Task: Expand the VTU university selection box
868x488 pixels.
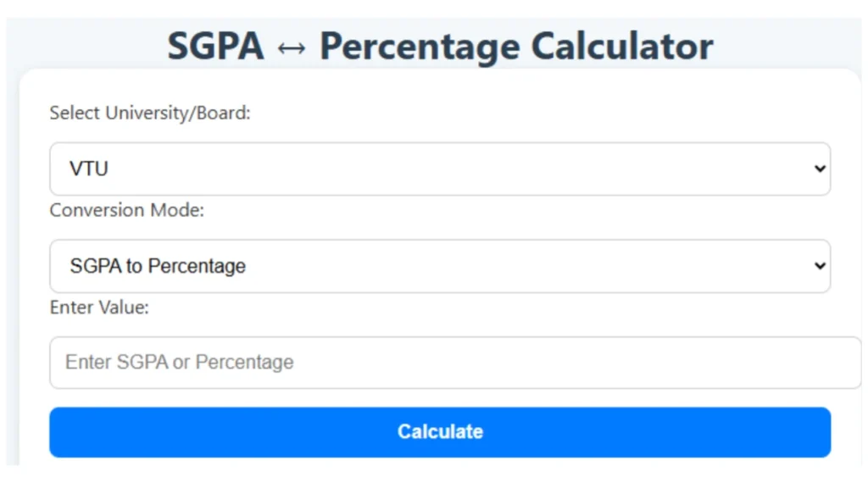Action: (440, 169)
